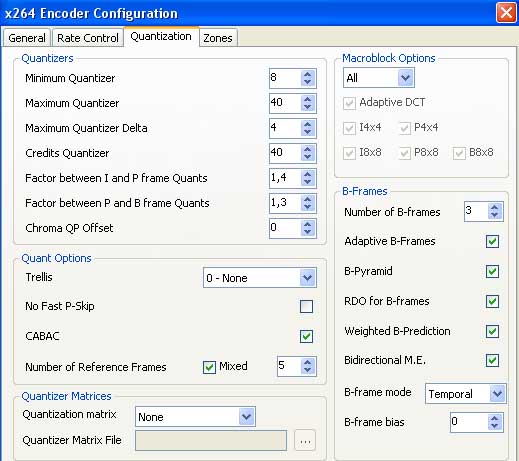Increase Minimum Quantizer with up arrow

pyautogui.click(x=307, y=74)
